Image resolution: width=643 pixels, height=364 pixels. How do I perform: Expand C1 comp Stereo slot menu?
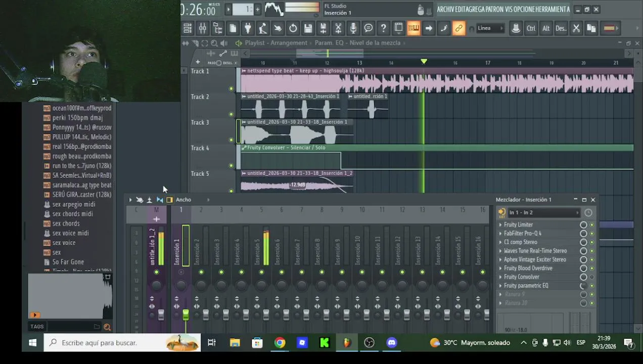point(500,242)
